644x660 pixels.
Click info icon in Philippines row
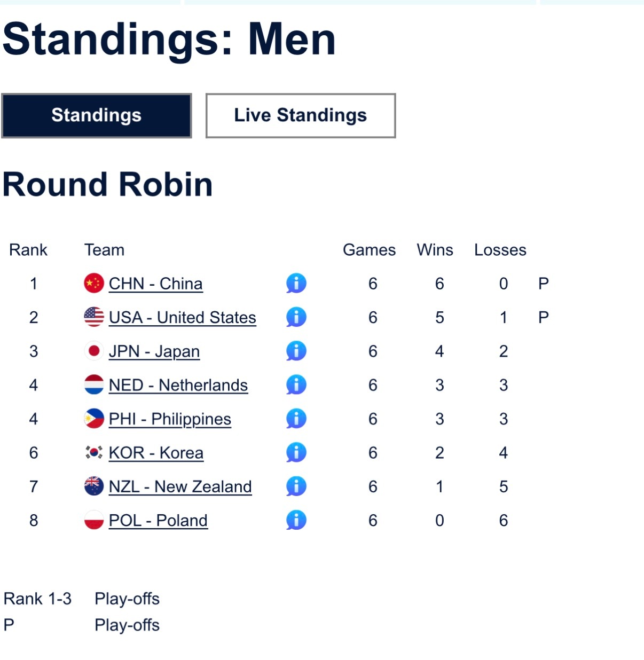pos(296,419)
